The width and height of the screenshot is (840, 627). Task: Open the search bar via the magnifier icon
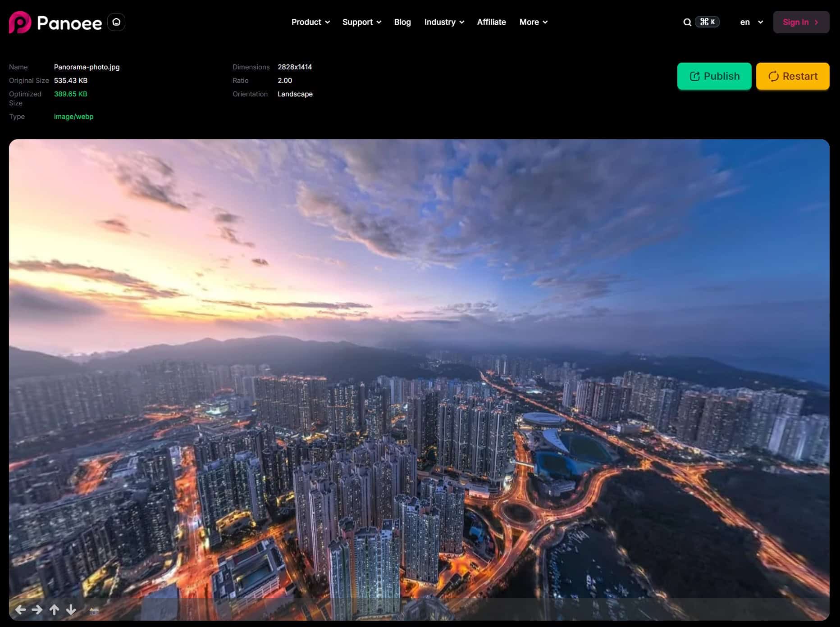687,22
